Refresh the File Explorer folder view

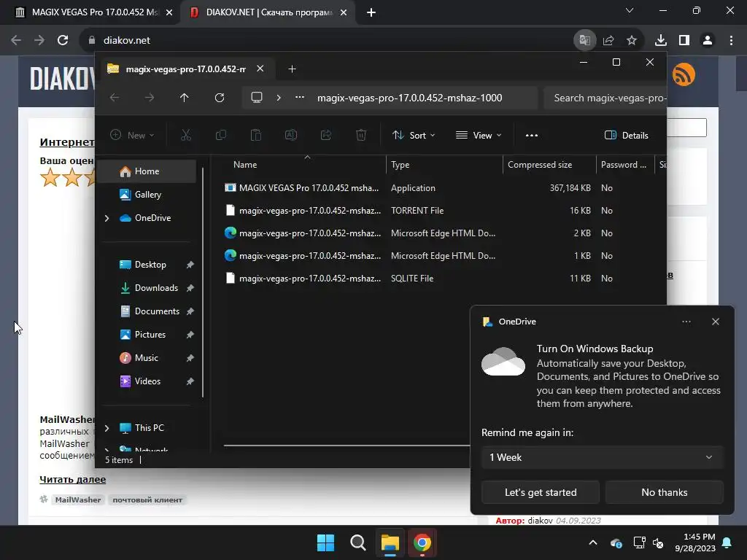(x=219, y=98)
